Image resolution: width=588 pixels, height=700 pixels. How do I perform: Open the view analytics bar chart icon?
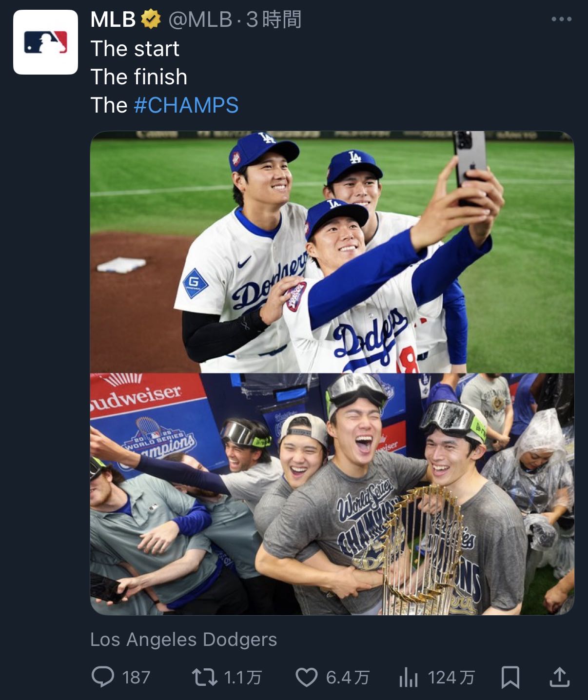click(409, 677)
